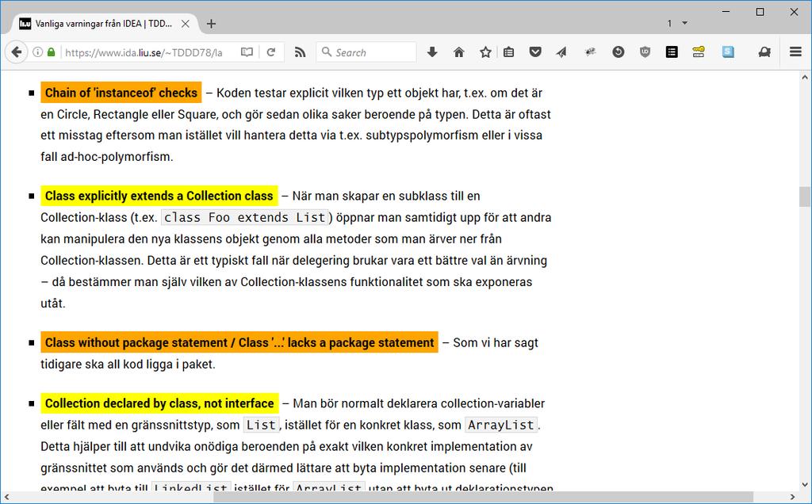This screenshot has width=812, height=504.
Task: Open the Firefox hamburger menu
Action: tap(795, 52)
